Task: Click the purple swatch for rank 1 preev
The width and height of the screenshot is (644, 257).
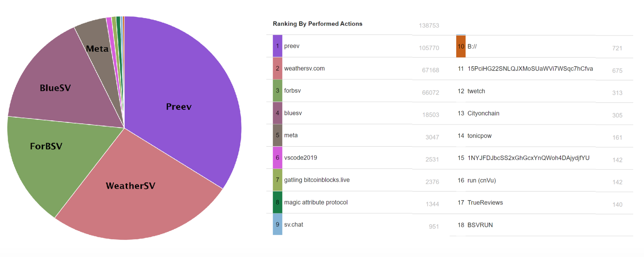Action: click(277, 46)
